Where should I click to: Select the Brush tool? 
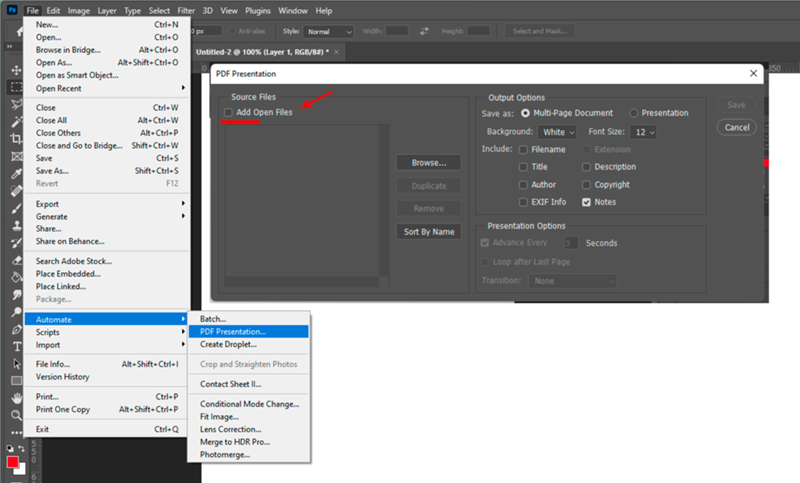[x=16, y=208]
